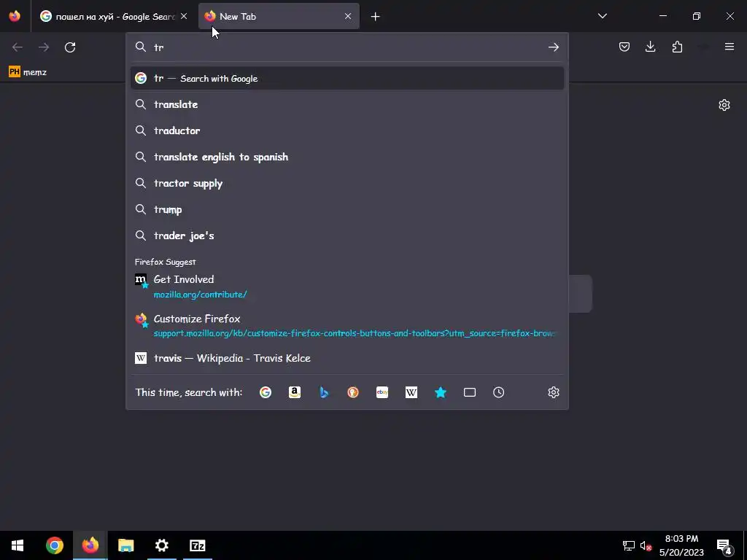Search this time with DuckDuckGo

click(x=353, y=392)
